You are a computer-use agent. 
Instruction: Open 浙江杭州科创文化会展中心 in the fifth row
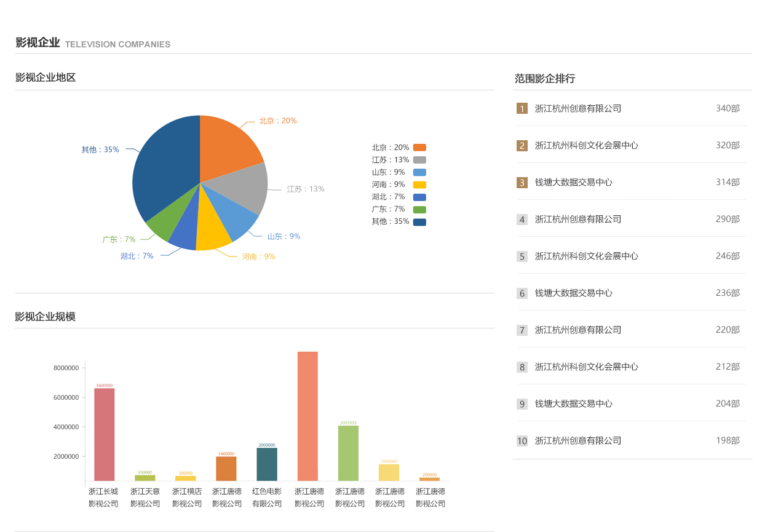[x=587, y=256]
